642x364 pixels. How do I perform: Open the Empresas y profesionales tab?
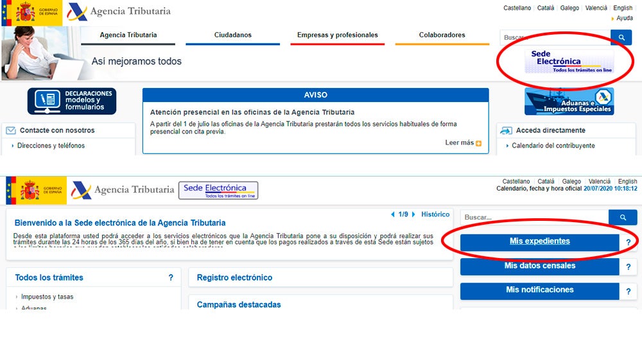pyautogui.click(x=338, y=35)
